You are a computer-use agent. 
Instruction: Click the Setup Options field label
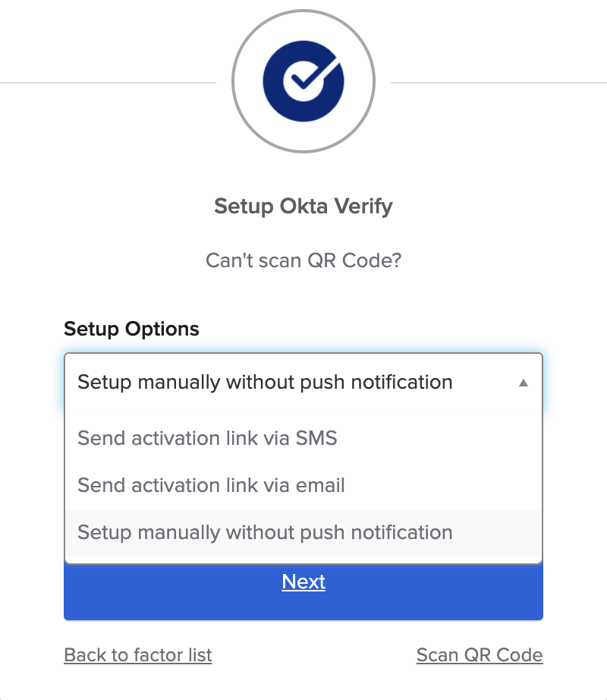coord(131,329)
